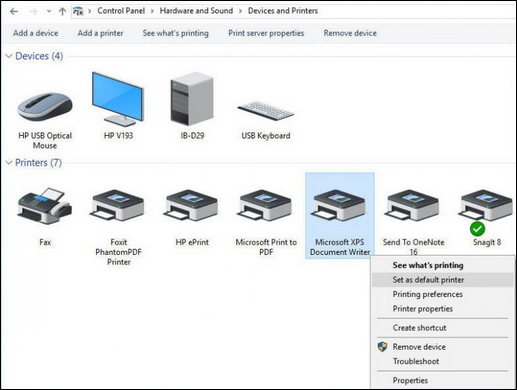Choose Troubleshoot from context menu
Viewport: 517px width, 390px height.
pos(416,361)
